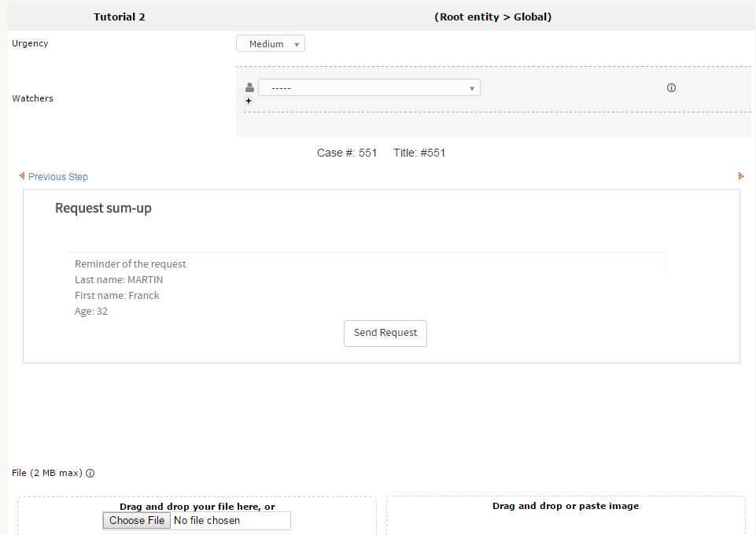Click the 'No file chosen' text
The image size is (756, 535).
[x=207, y=521]
